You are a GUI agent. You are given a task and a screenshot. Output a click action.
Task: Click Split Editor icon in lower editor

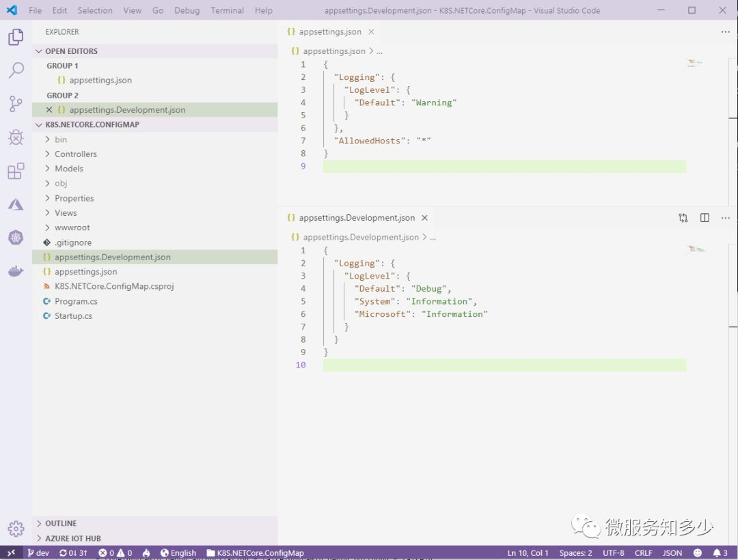tap(705, 218)
